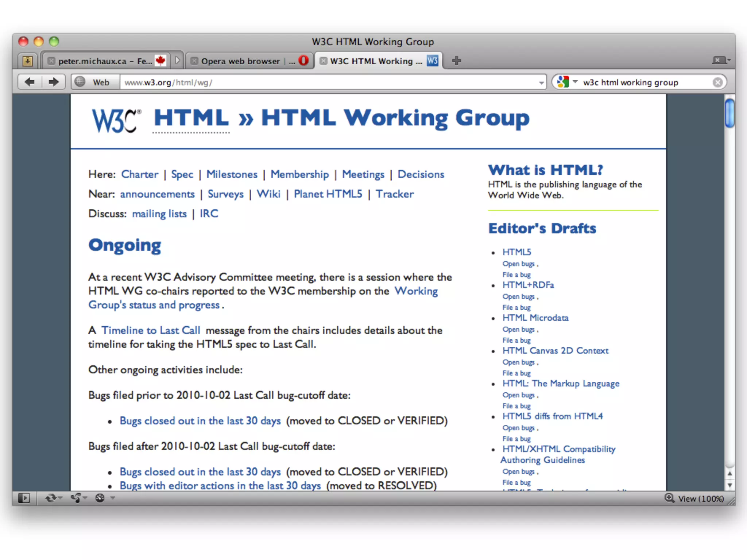This screenshot has width=747, height=560.
Task: Go back with the back arrow
Action: [30, 82]
